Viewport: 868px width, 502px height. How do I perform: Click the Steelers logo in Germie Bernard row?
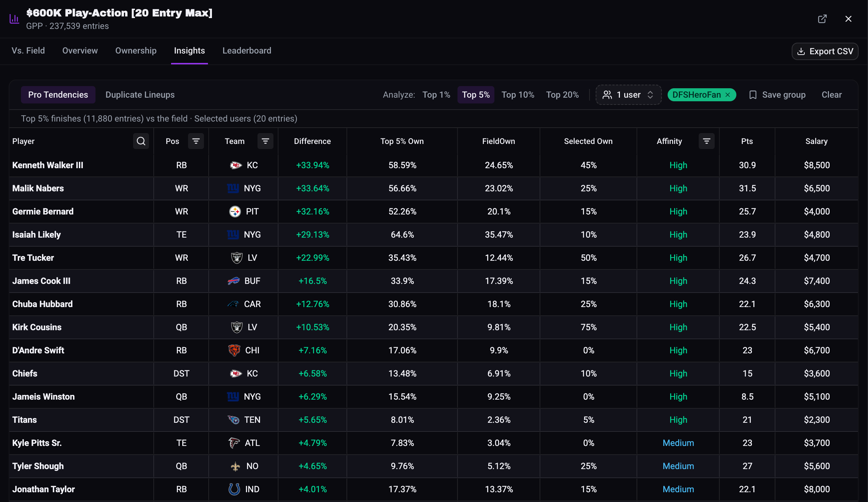tap(235, 212)
